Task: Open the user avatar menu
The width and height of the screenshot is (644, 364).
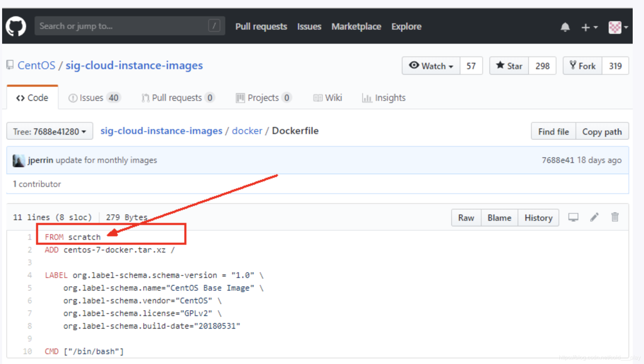Action: coord(618,27)
